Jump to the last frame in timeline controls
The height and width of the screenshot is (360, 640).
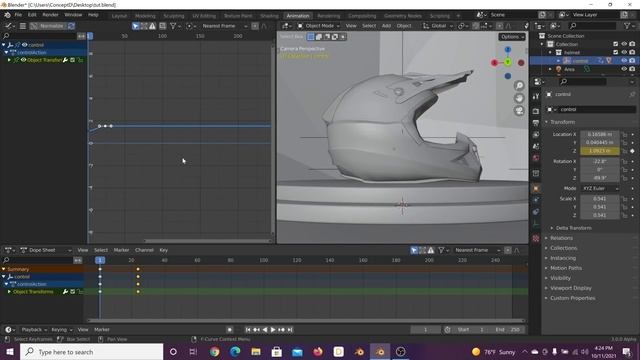click(290, 330)
